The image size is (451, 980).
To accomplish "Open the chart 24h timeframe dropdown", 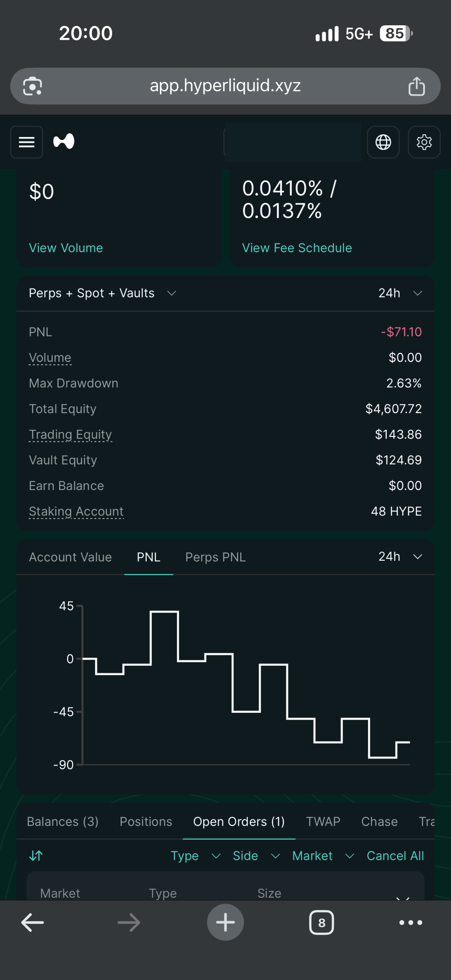I will 400,557.
